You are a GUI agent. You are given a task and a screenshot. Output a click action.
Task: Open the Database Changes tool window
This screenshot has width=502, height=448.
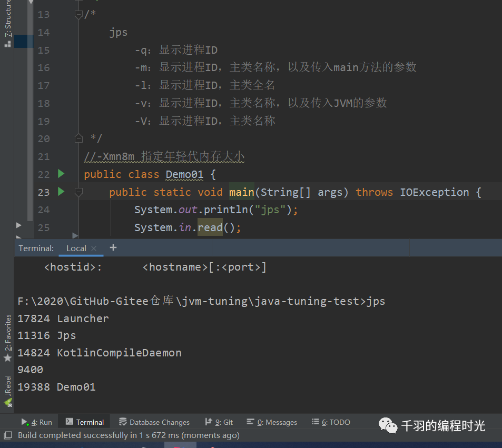click(x=154, y=422)
